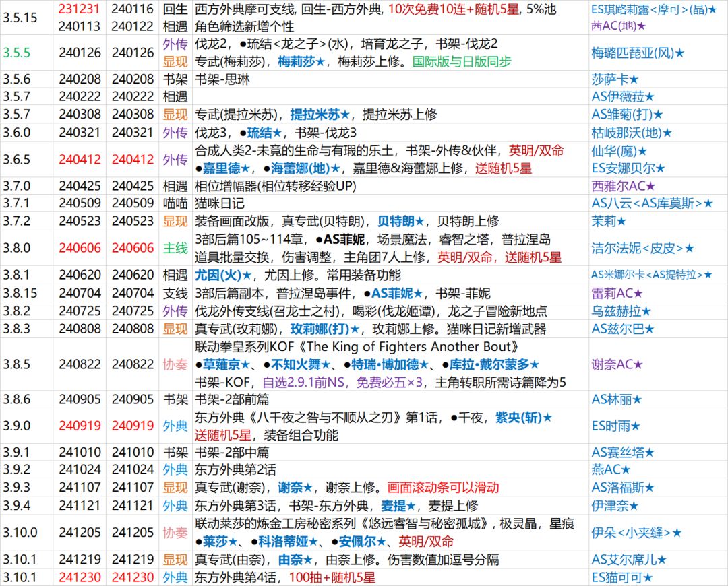This screenshot has width=728, height=586.
Task: Select the green text 国际版与日版同步
Action: tap(462, 62)
